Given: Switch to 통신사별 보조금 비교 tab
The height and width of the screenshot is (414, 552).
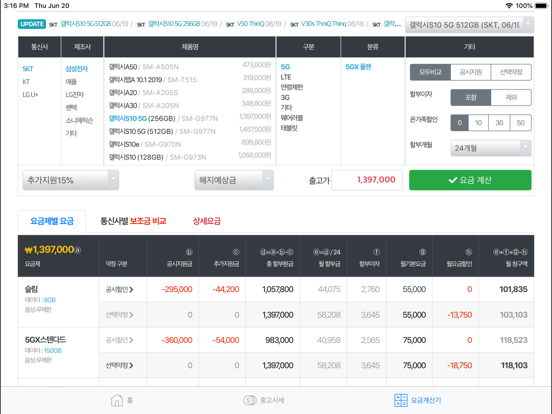Looking at the screenshot, I should 133,221.
